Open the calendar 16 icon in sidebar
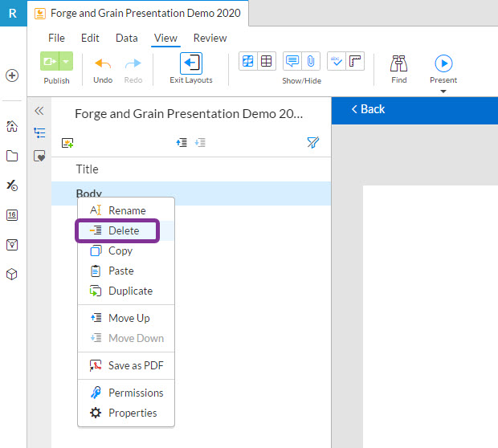Screen dimensions: 498x448 click(12, 215)
